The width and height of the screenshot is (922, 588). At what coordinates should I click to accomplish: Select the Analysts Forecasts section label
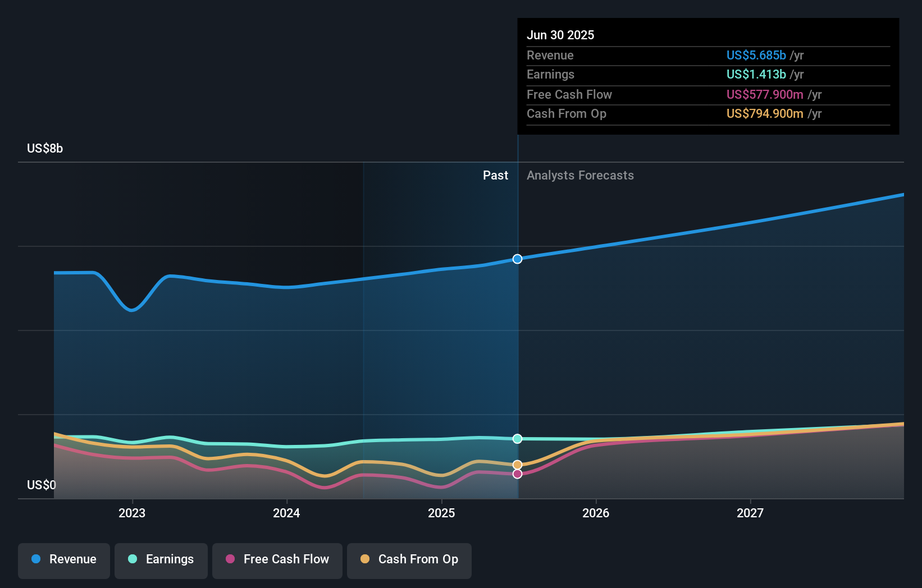coord(580,175)
